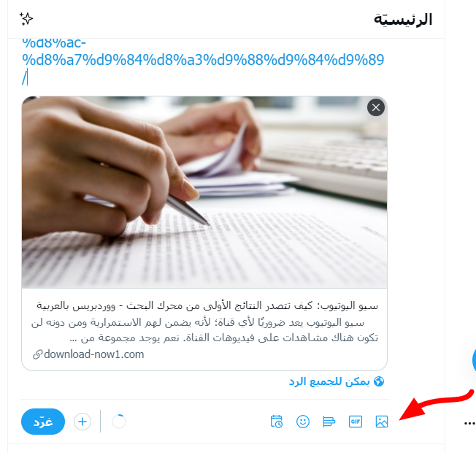Open the three dots more menu at right edge

[469, 423]
